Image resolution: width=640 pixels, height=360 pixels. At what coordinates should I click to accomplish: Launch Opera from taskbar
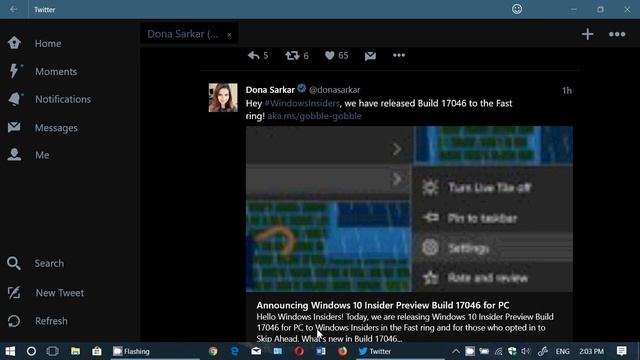(299, 351)
